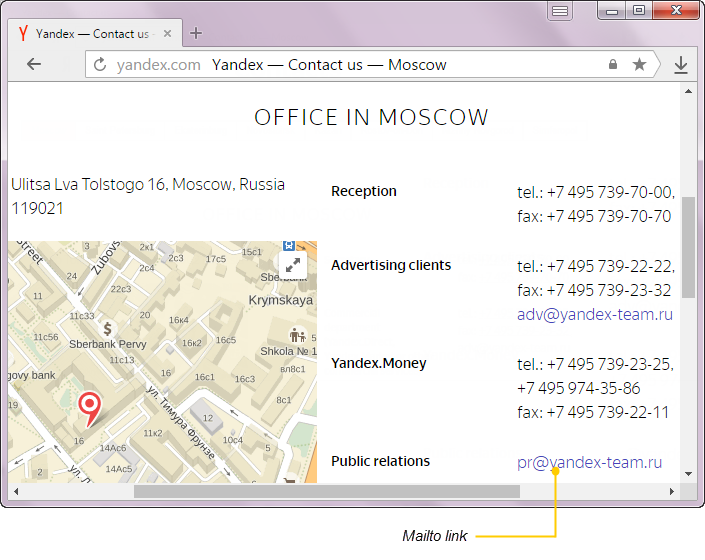Image resolution: width=705 pixels, height=560 pixels.
Task: Click the Krymskaya metro label on map
Action: pyautogui.click(x=281, y=300)
